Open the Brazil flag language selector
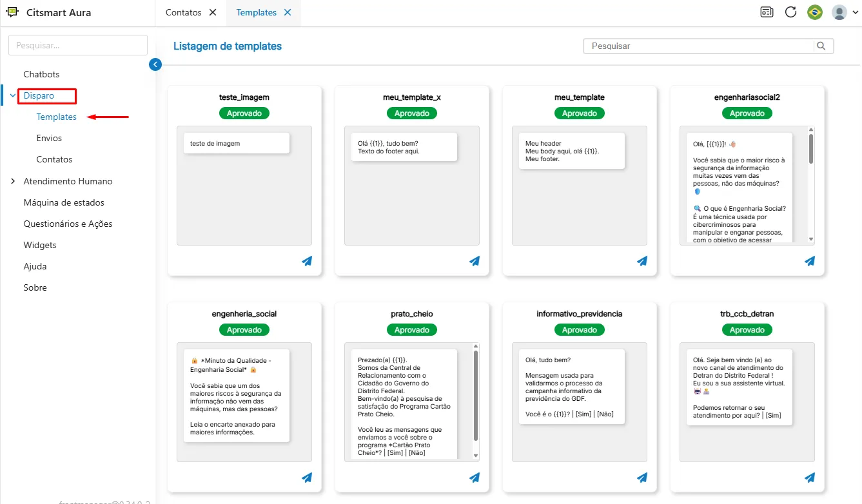Screen dimensions: 862x504 pos(815,12)
